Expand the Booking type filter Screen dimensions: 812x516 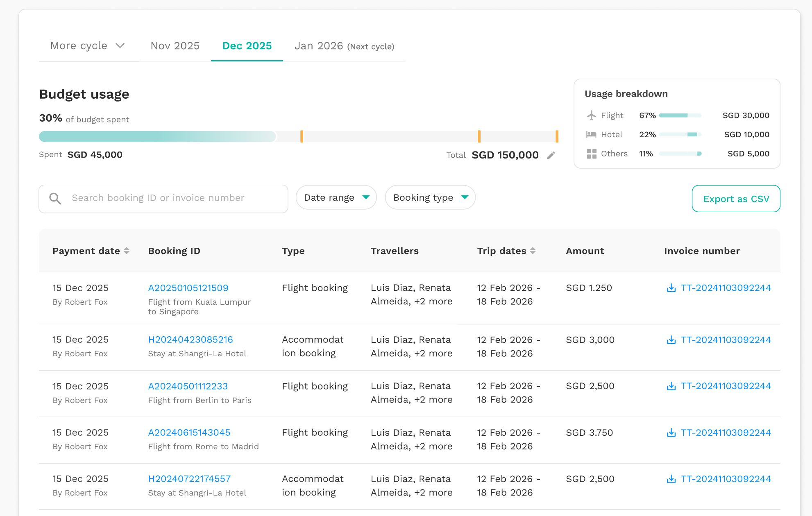click(x=430, y=197)
